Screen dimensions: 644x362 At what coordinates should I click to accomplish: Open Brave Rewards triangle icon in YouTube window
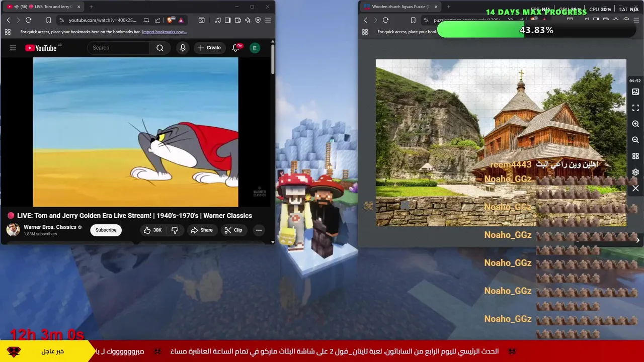click(x=181, y=20)
